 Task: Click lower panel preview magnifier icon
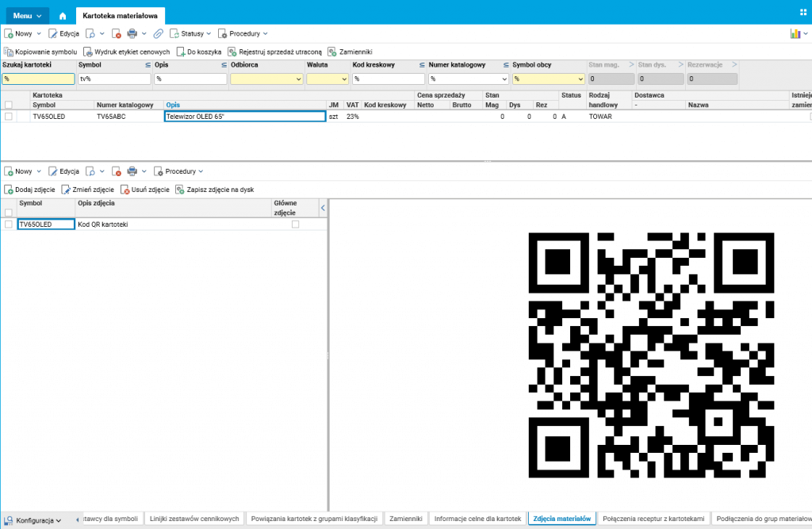pyautogui.click(x=90, y=171)
